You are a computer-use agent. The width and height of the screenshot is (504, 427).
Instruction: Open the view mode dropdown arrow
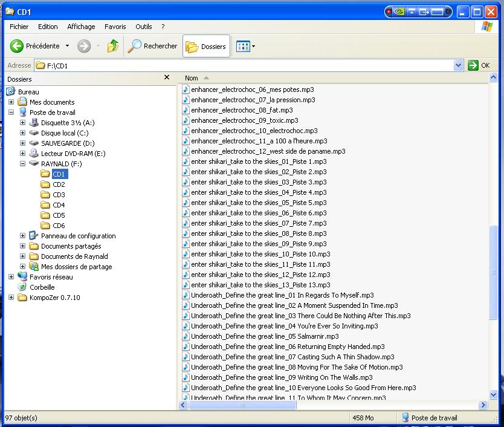point(254,47)
